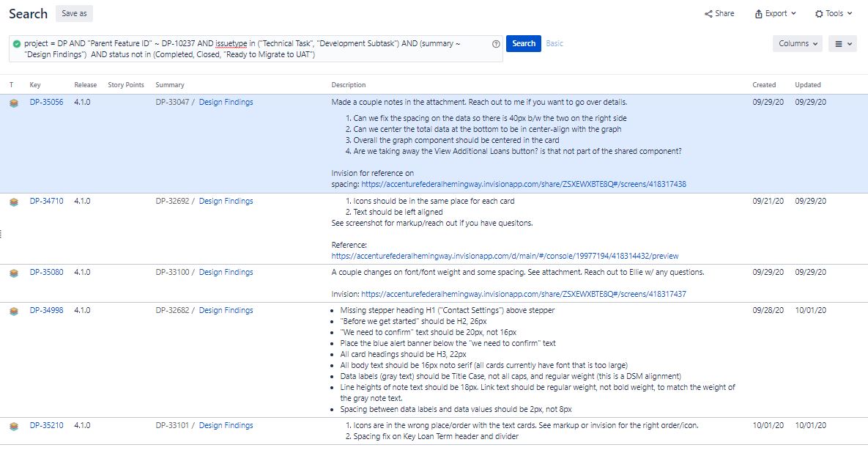Grab the drag handle dots at left edge
The width and height of the screenshot is (868, 464).
pyautogui.click(x=3, y=233)
